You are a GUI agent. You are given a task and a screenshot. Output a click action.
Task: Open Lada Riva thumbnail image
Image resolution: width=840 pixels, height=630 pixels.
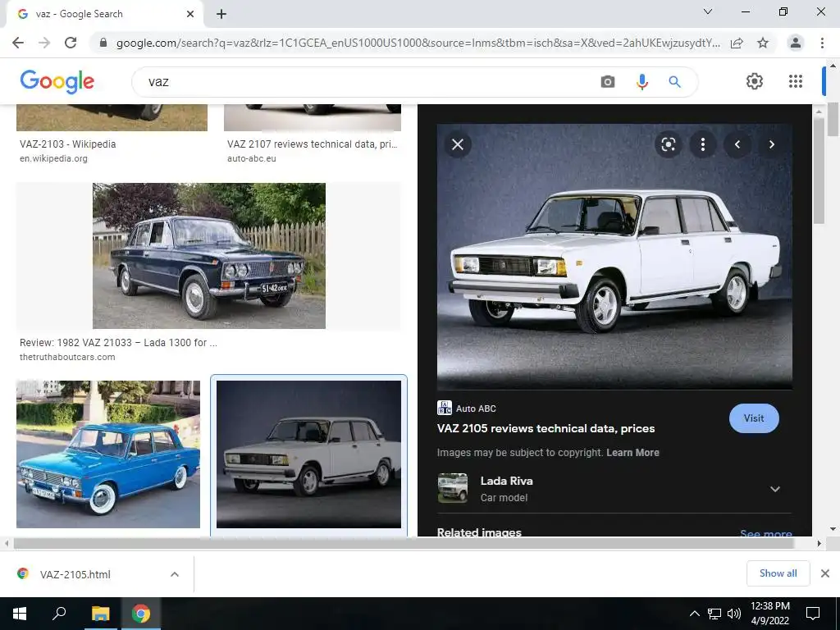click(x=453, y=488)
